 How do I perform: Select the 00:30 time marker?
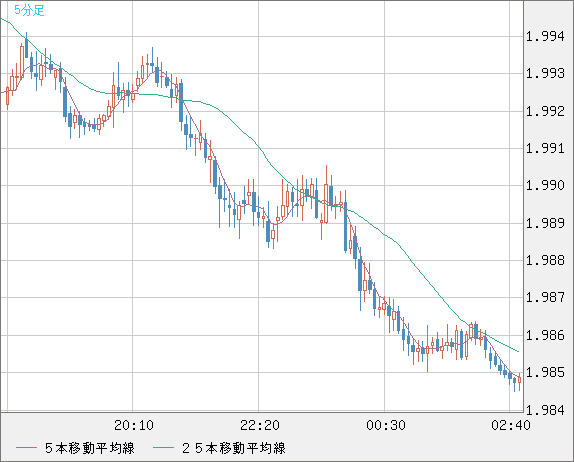click(x=386, y=425)
